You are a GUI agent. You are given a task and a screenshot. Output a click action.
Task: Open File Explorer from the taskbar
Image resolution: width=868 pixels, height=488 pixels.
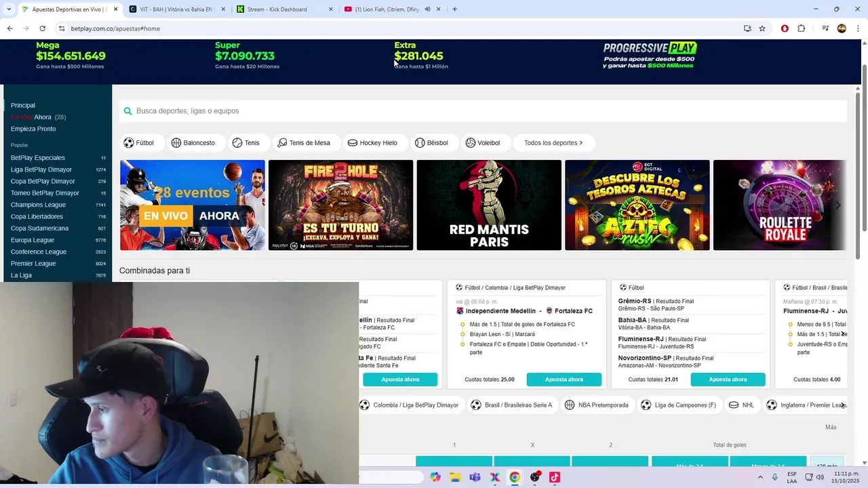(x=455, y=477)
